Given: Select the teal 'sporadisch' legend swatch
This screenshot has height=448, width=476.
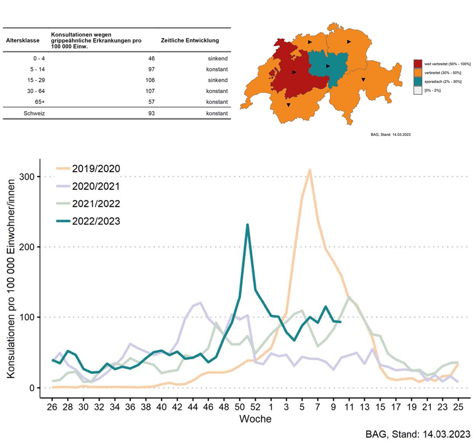Looking at the screenshot, I should 418,82.
